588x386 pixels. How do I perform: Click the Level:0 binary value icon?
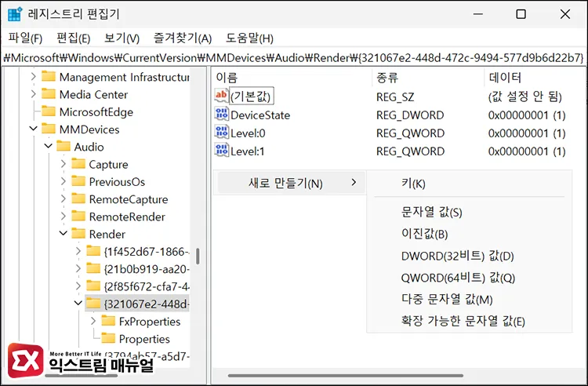tap(221, 132)
